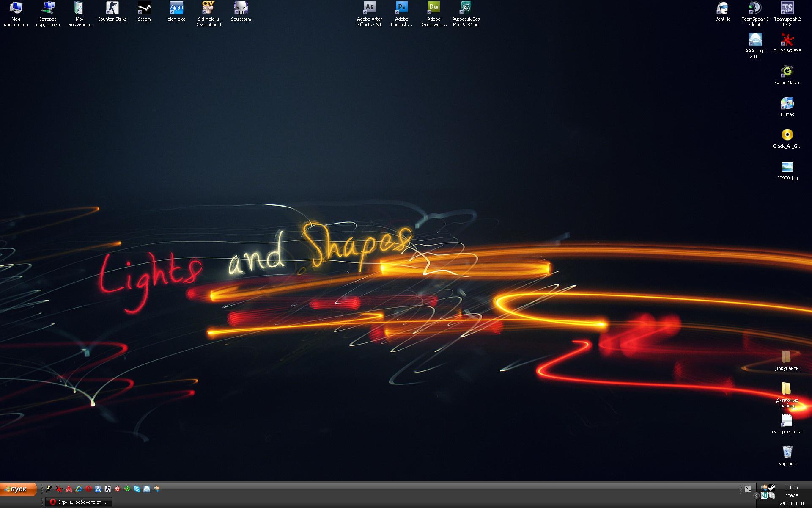This screenshot has height=508, width=812.
Task: Click the Корзина recycle bin icon
Action: (787, 452)
